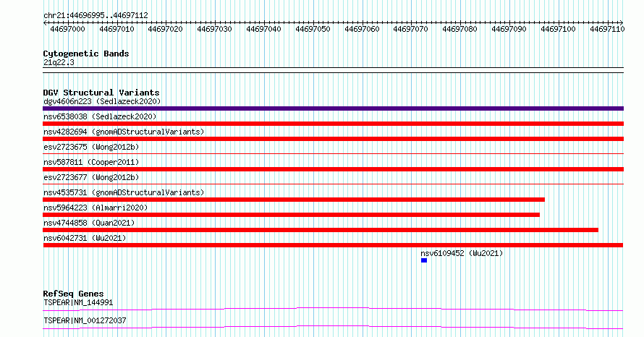Open nsv587811 (Cooper2011) variant label
Image resolution: width=644 pixels, height=337 pixels.
click(x=91, y=162)
